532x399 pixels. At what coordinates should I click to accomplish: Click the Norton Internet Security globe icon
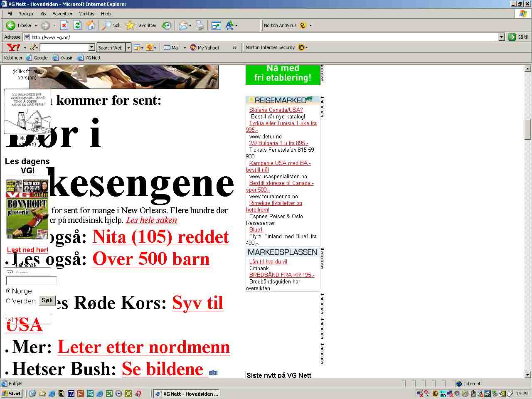(x=301, y=47)
